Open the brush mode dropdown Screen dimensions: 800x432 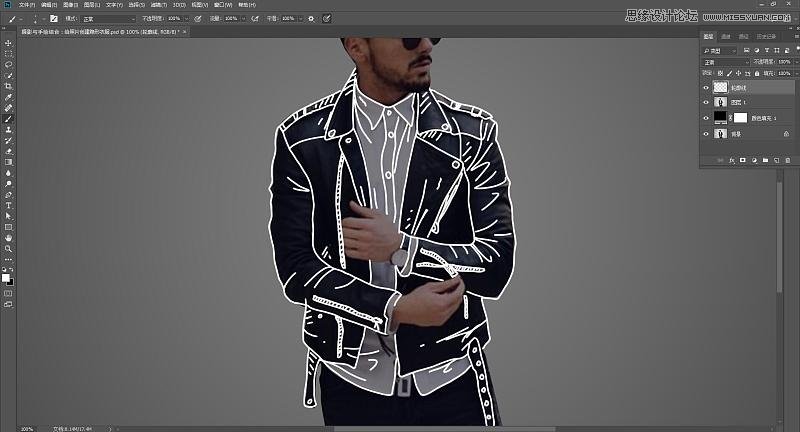pos(109,19)
